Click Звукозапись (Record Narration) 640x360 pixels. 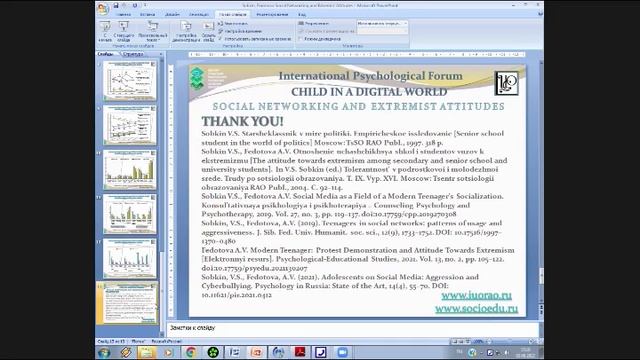(233, 24)
